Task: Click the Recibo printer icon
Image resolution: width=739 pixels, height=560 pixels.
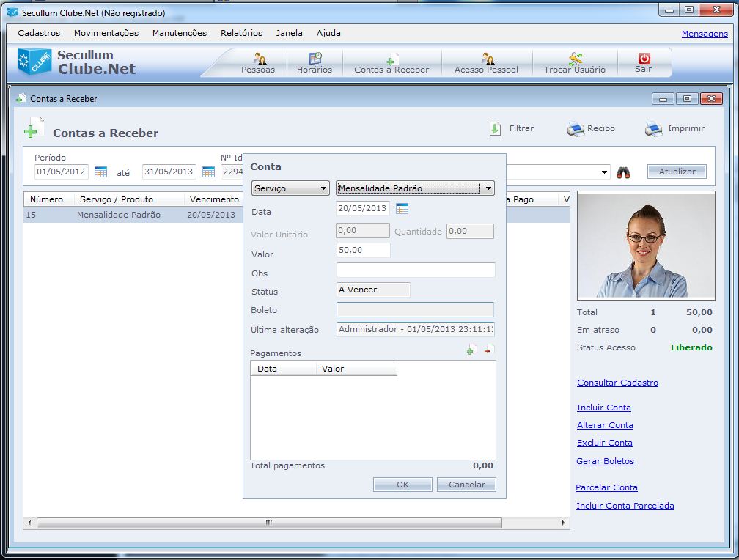Action: pos(576,129)
